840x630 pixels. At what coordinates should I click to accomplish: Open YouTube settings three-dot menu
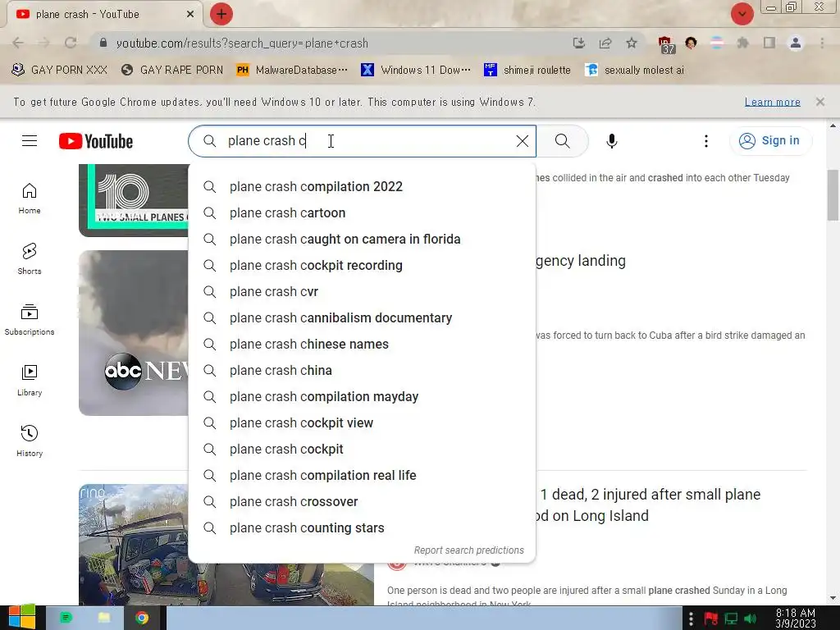706,141
